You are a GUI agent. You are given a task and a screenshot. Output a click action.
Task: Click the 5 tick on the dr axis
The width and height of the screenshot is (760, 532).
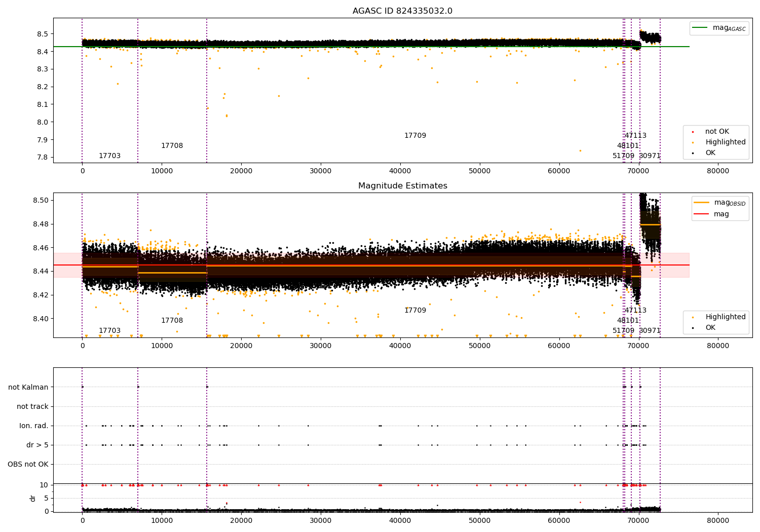[x=46, y=499]
